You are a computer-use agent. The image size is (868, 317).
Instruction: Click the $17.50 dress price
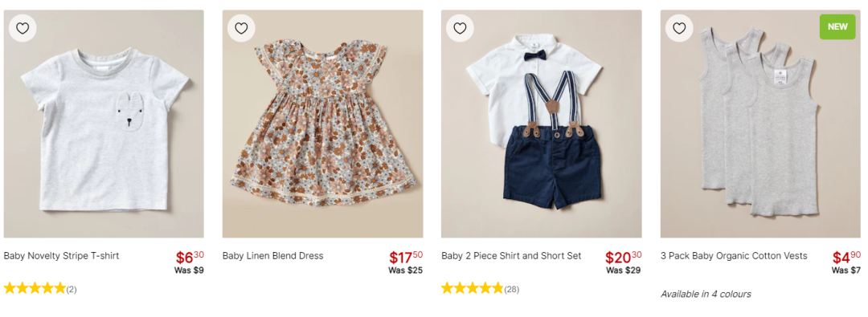tap(406, 258)
